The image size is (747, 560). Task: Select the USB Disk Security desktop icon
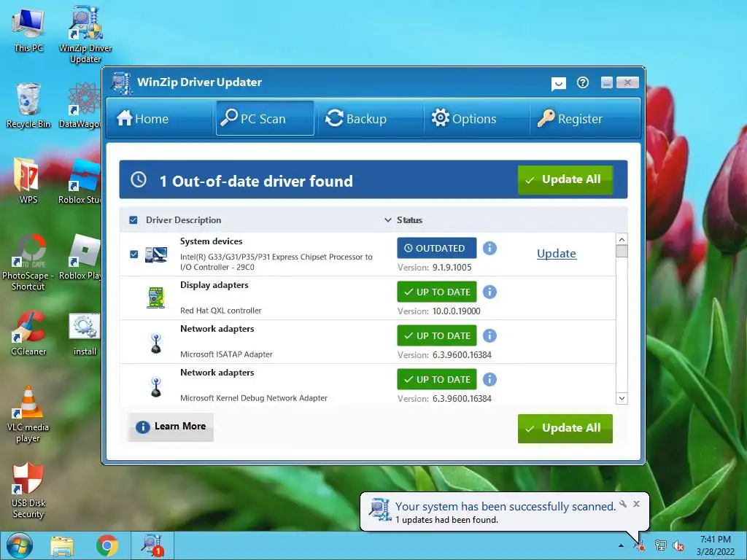tap(28, 490)
